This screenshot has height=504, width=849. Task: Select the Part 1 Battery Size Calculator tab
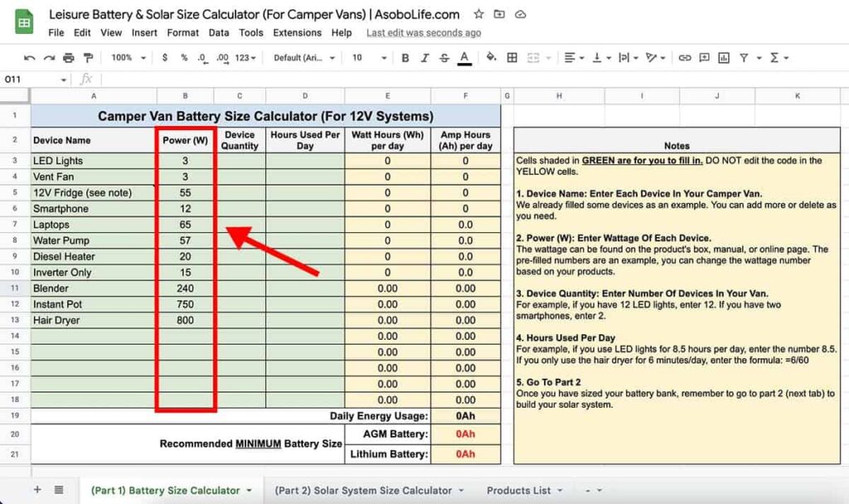click(x=165, y=491)
